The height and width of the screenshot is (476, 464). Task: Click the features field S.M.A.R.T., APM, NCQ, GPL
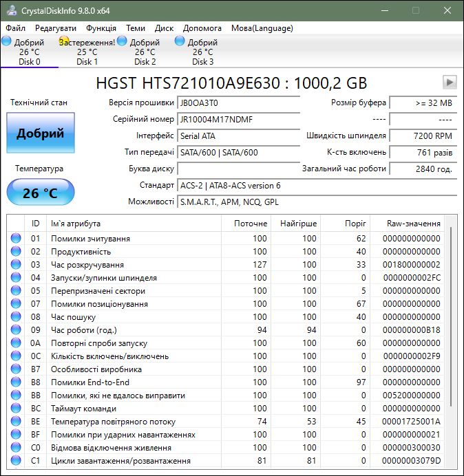click(317, 202)
